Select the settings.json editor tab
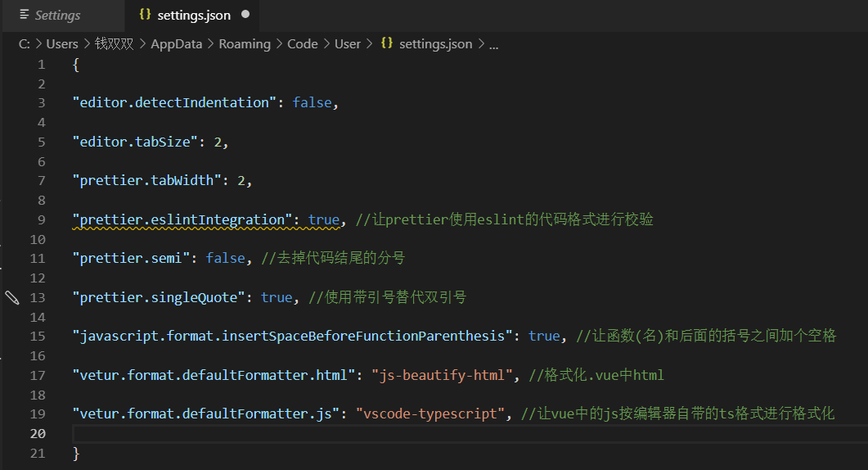This screenshot has height=470, width=868. click(195, 16)
